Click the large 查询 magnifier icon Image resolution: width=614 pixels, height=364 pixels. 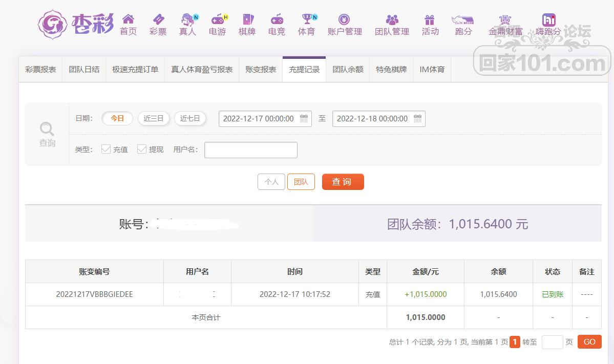coord(47,129)
